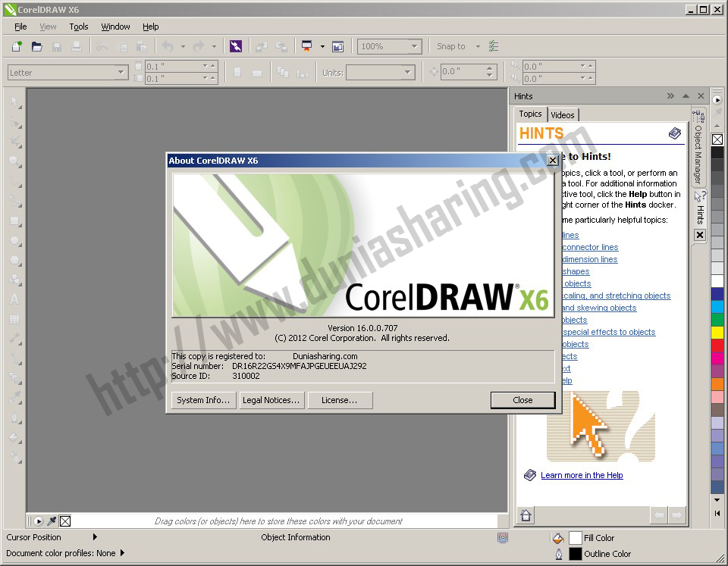This screenshot has width=728, height=566.
Task: Click the eyedropper icon on document palette
Action: click(52, 521)
